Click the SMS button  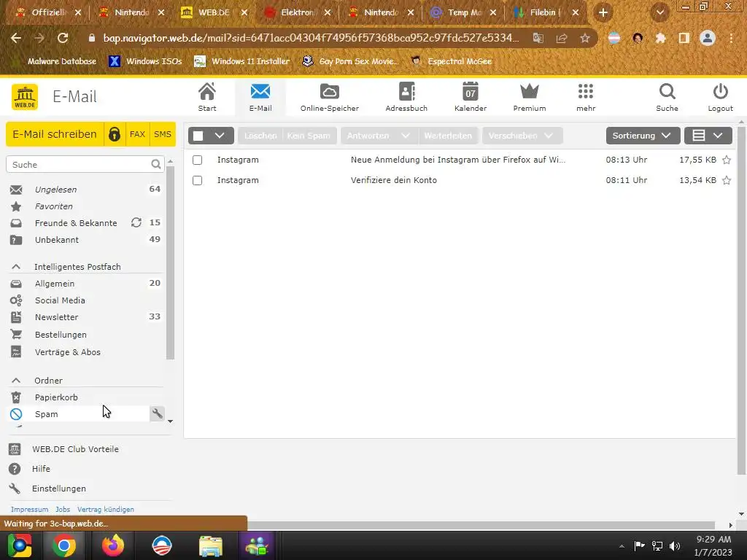click(x=163, y=134)
